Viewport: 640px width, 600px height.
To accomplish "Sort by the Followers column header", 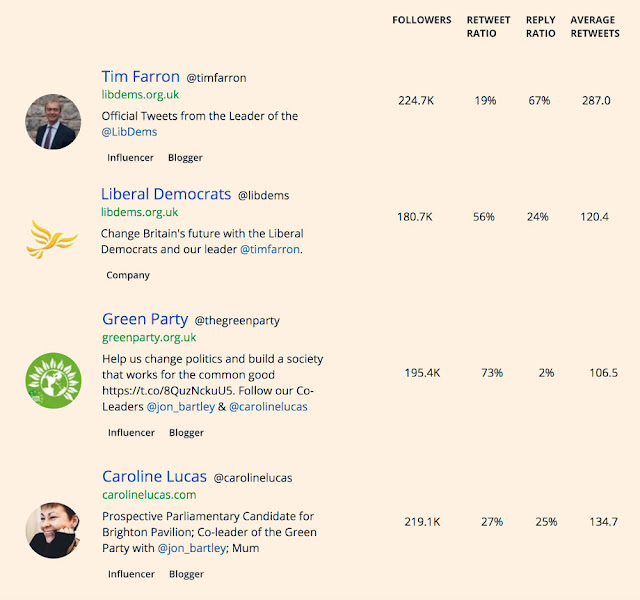I will [421, 20].
